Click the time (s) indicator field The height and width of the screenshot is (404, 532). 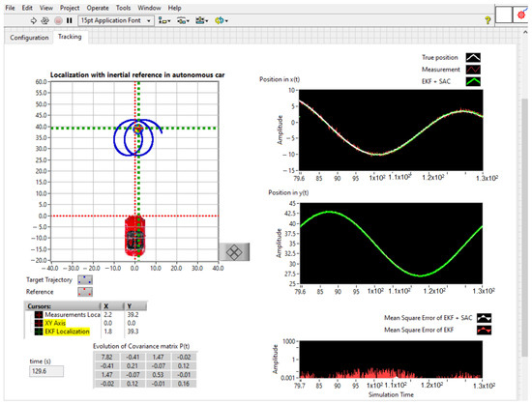coord(46,371)
